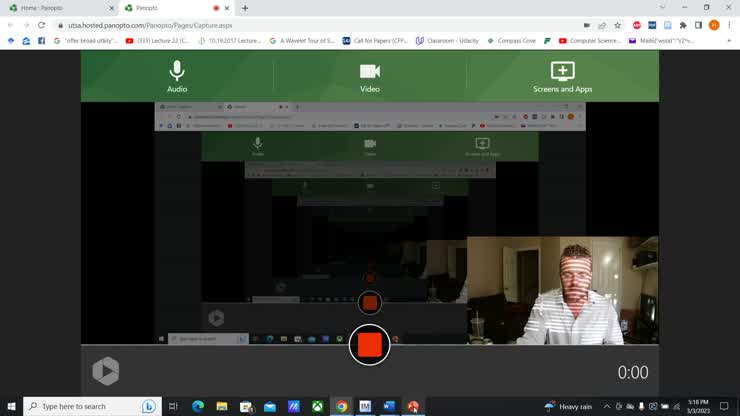
Task: Open the Computer Science YouTube bookmark
Action: (x=590, y=41)
